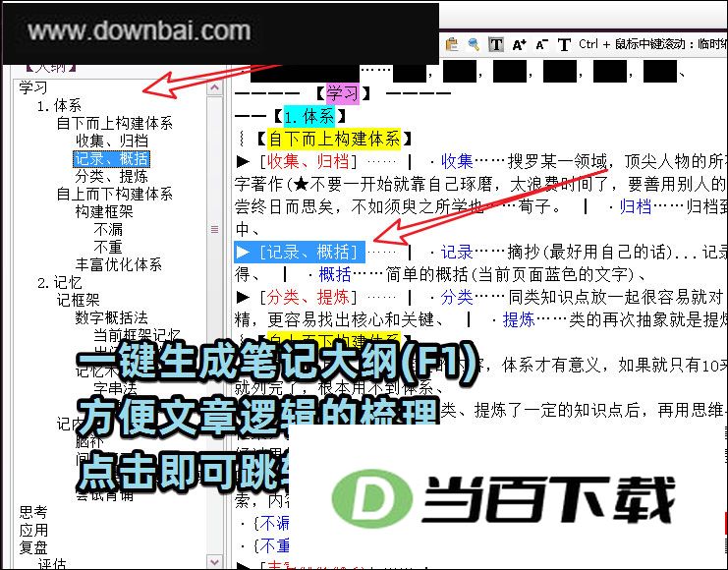Screen dimensions: 728x570
Task: Click red [收集、归档] tag in editor
Action: (308, 161)
